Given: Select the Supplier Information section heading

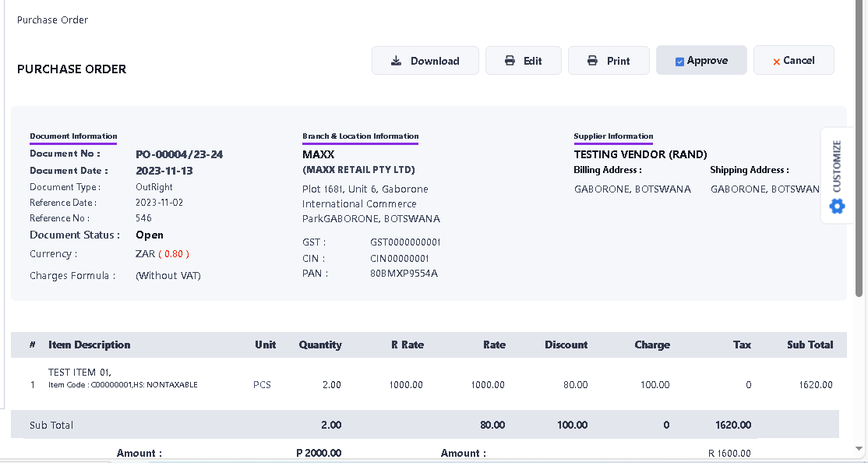Looking at the screenshot, I should point(613,136).
